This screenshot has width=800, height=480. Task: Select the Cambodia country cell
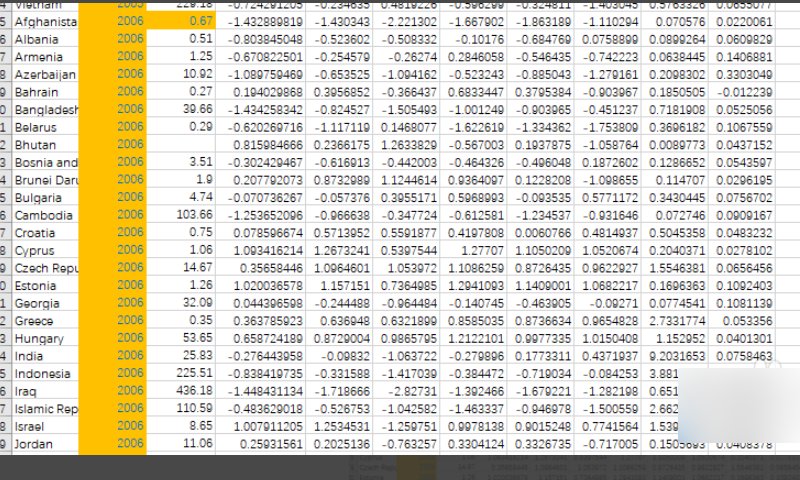43,215
